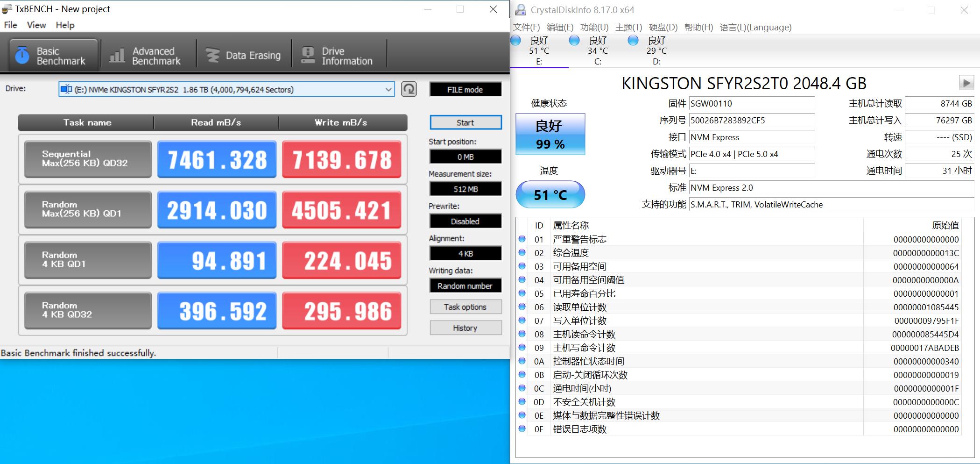Viewport: 980px width, 464px height.
Task: Click the Basic Benchmark stopwatch icon
Action: click(x=22, y=55)
